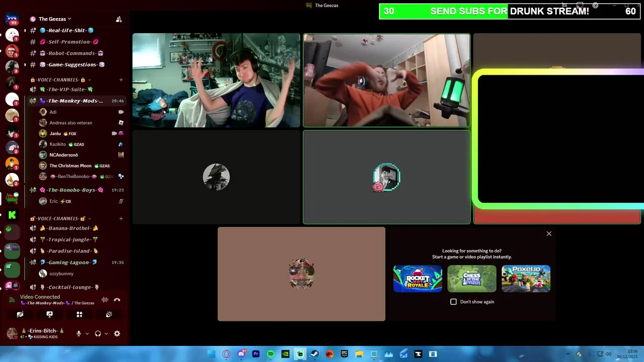Image resolution: width=644 pixels, height=362 pixels.
Task: Open Steam from the taskbar
Action: [315, 354]
